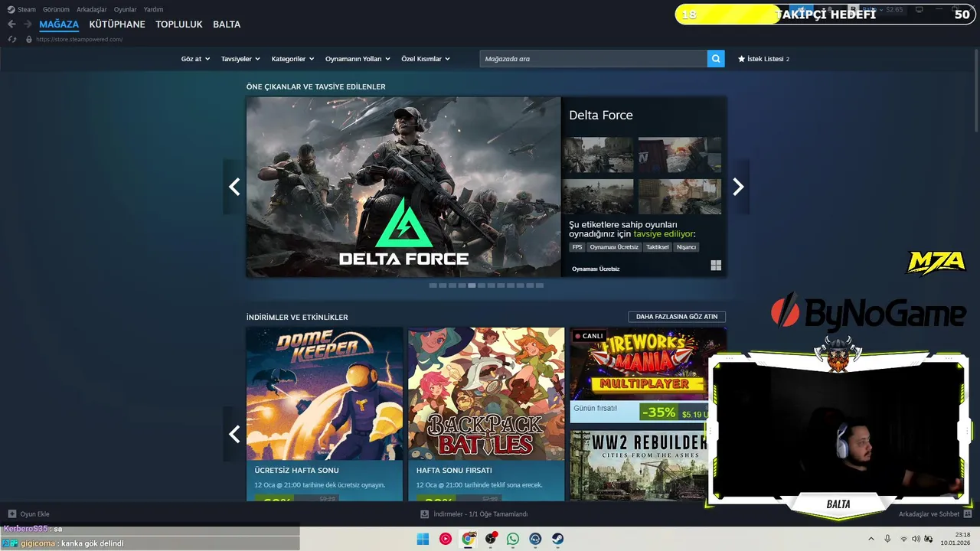Open the downloads icon beside İndirmeler

tap(425, 514)
